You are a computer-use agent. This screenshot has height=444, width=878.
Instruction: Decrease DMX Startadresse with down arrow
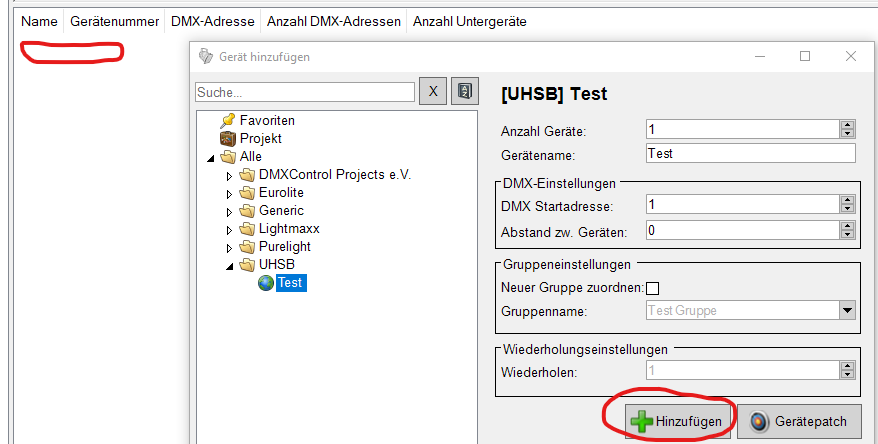tap(847, 209)
